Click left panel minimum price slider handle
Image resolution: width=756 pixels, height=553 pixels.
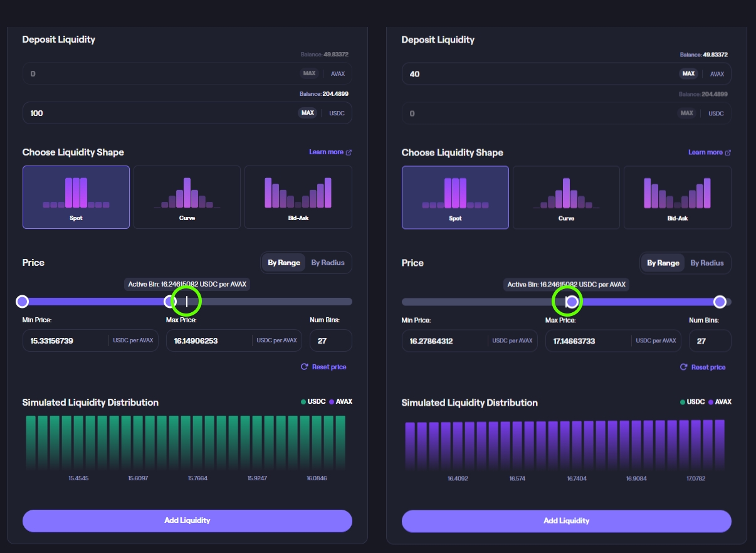coord(23,302)
